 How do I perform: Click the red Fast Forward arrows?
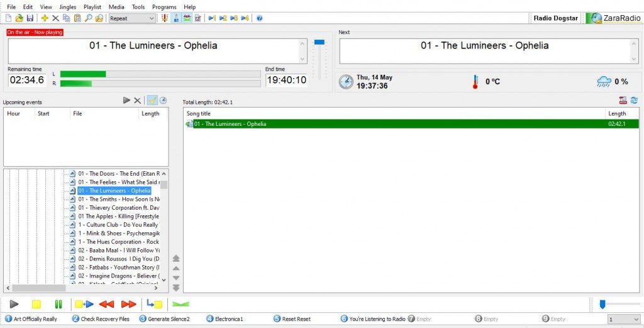click(x=128, y=304)
